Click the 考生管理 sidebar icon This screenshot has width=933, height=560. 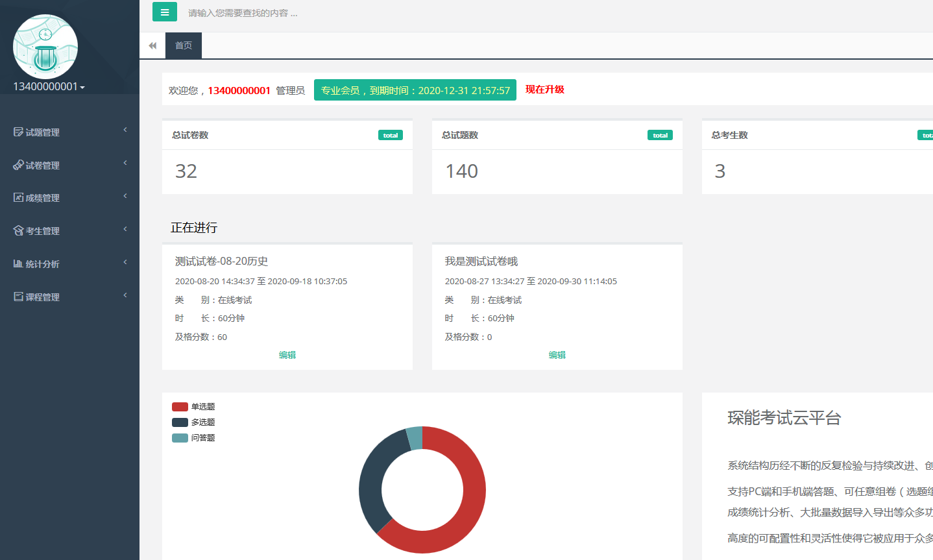click(x=18, y=230)
